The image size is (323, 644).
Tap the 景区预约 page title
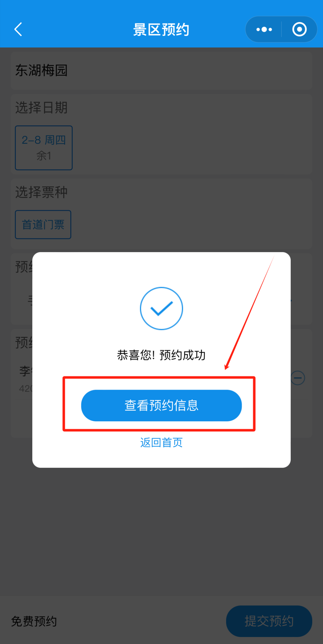161,30
